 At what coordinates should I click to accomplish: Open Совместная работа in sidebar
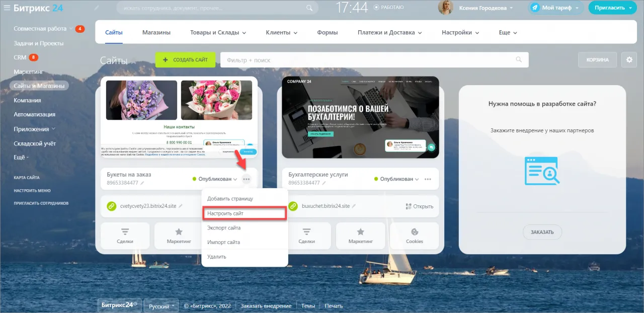pos(40,29)
